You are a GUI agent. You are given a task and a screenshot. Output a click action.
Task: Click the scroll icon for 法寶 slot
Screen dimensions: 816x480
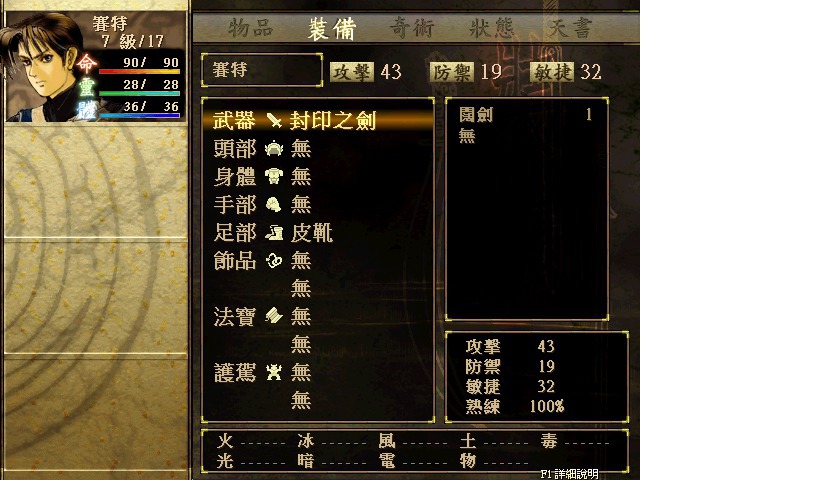point(274,315)
